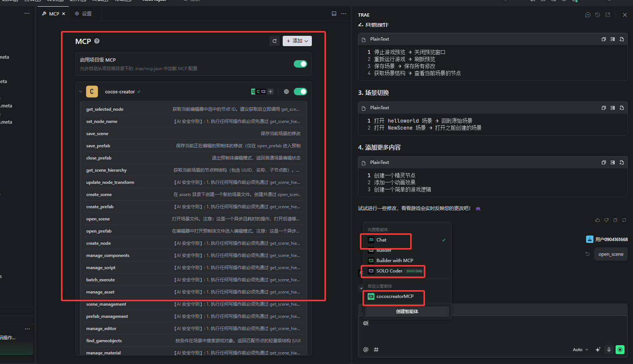Undo the open_scene user message
Viewport: 633px width, 364px height.
(x=588, y=254)
